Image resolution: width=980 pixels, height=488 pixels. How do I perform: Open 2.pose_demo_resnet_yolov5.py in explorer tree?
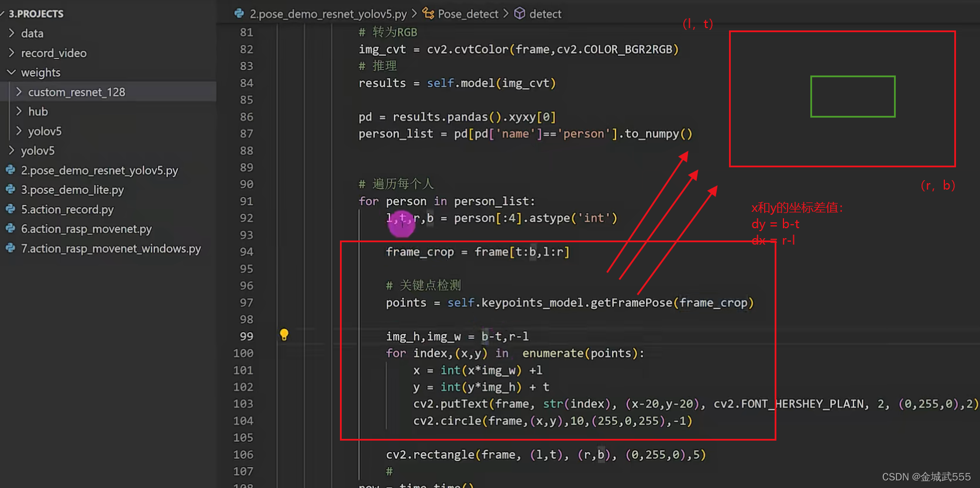coord(99,170)
